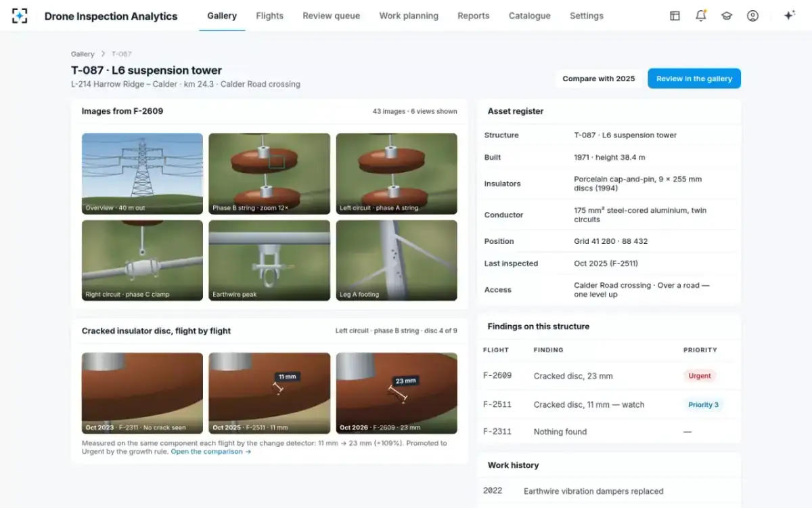This screenshot has width=812, height=508.
Task: Open the Work planning tab
Action: coord(409,16)
